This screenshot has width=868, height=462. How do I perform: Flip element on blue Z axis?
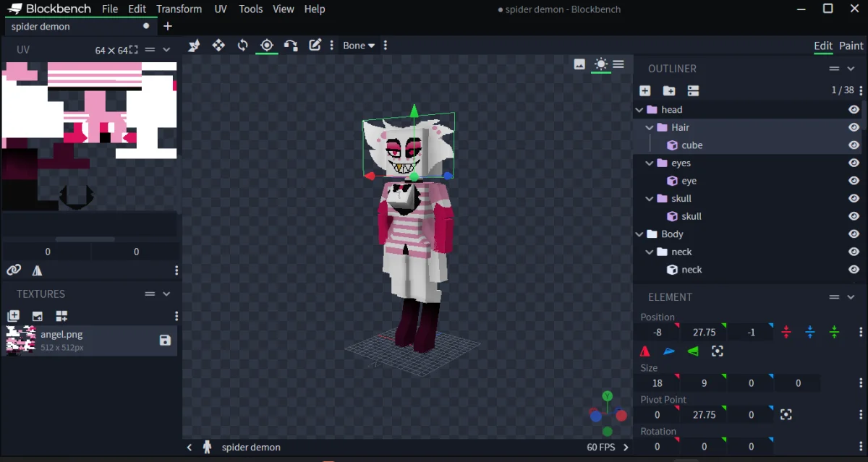click(x=669, y=351)
